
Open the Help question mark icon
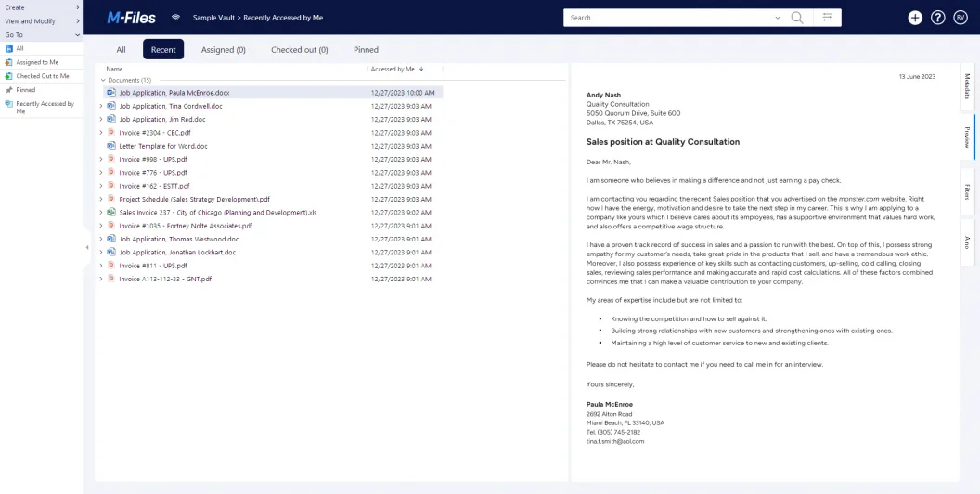coord(937,18)
